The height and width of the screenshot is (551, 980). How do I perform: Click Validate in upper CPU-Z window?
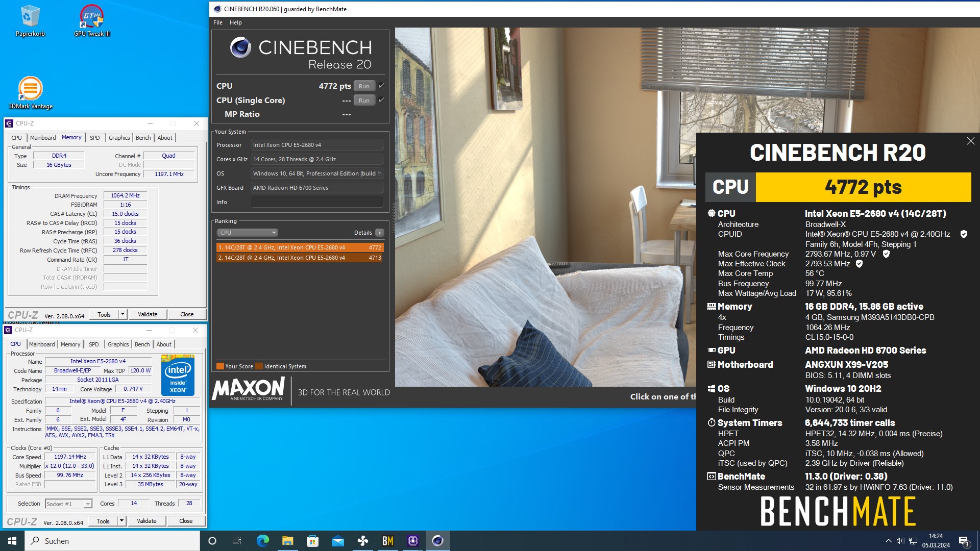click(x=148, y=314)
